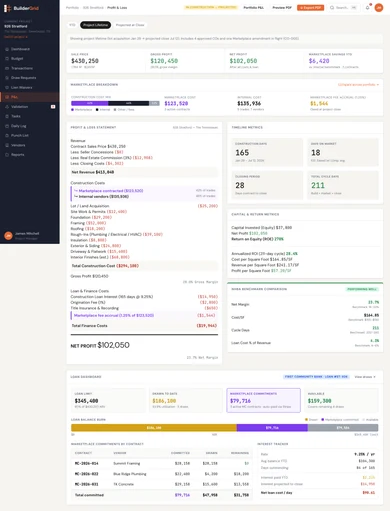
Task: Click the Sale Price $430,250 card
Action: (x=106, y=61)
